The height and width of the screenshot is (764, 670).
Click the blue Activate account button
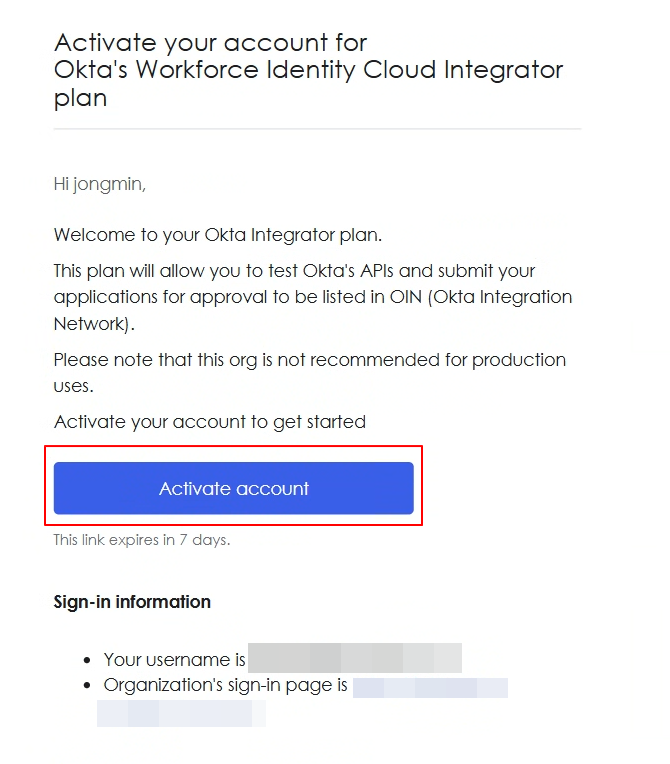[x=233, y=488]
